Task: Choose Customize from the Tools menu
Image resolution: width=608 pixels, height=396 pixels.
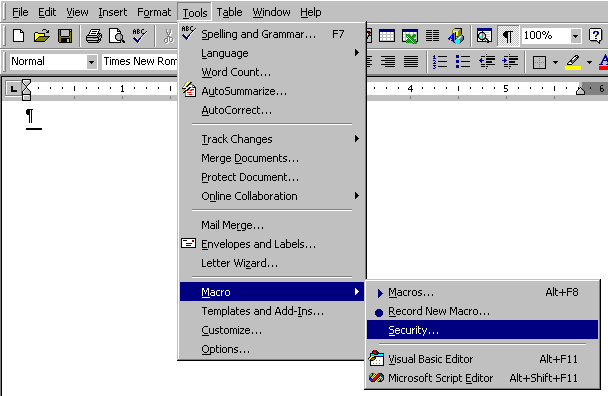Action: [271, 330]
